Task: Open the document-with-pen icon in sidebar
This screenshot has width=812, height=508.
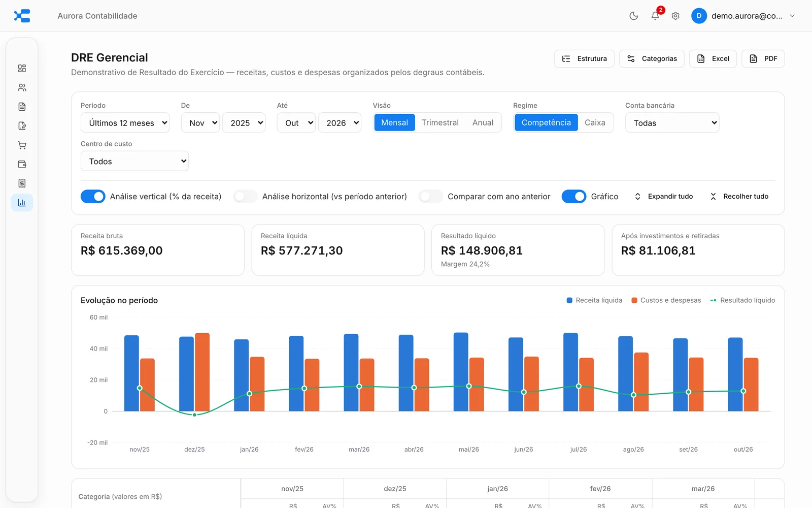Action: click(22, 126)
